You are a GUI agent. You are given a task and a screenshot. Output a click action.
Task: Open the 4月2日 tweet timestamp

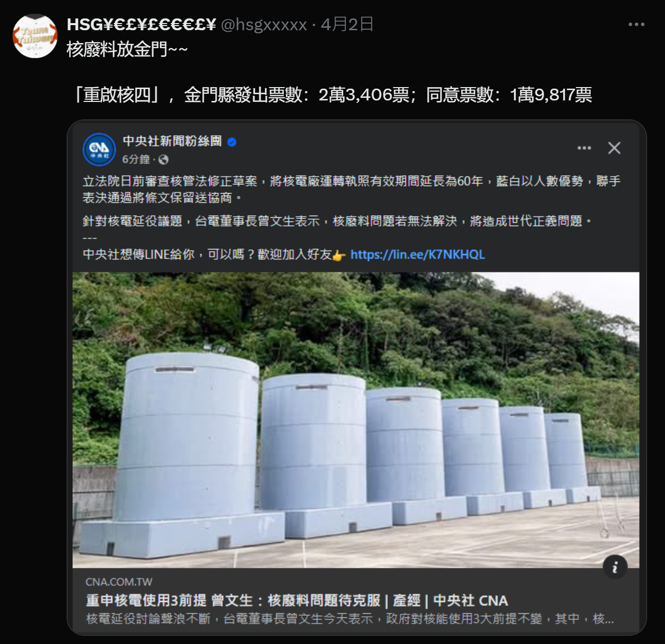347,25
